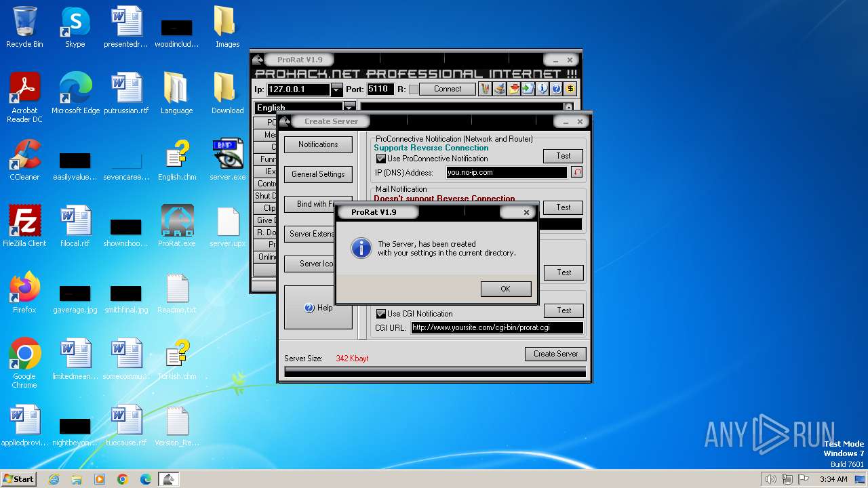The height and width of the screenshot is (488, 868).
Task: Select the filocal.rtf document icon
Action: click(x=75, y=226)
